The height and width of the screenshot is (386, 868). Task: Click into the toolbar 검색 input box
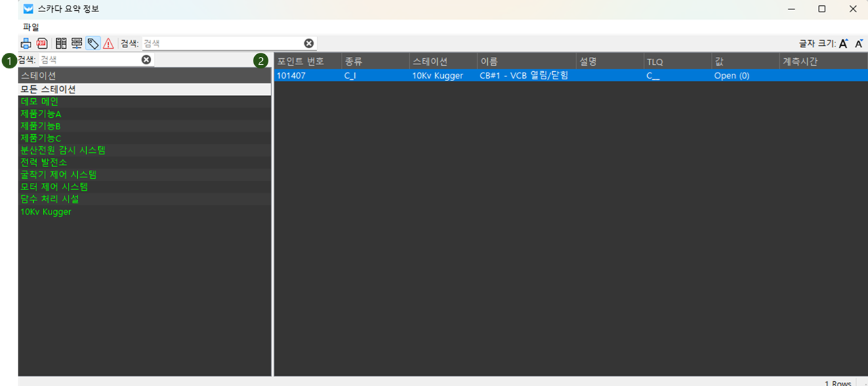coord(220,43)
